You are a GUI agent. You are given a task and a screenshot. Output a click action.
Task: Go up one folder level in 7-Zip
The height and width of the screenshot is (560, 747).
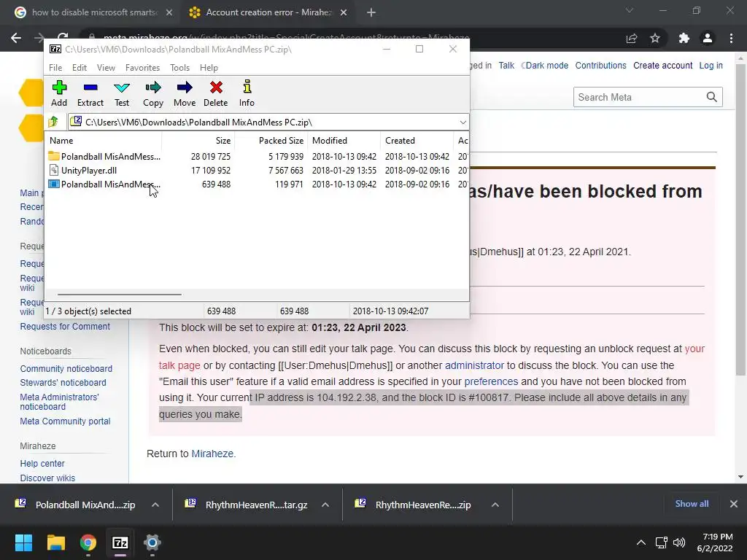53,122
